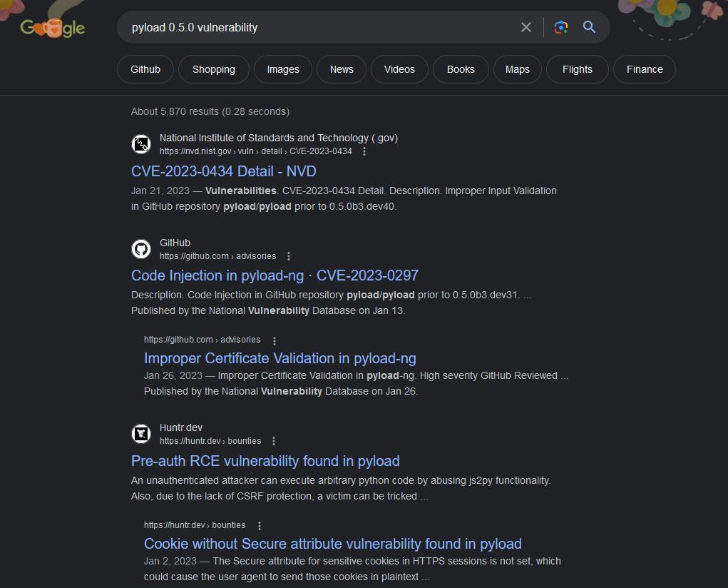The height and width of the screenshot is (588, 728).
Task: Open Google Lens image search
Action: pyautogui.click(x=561, y=27)
